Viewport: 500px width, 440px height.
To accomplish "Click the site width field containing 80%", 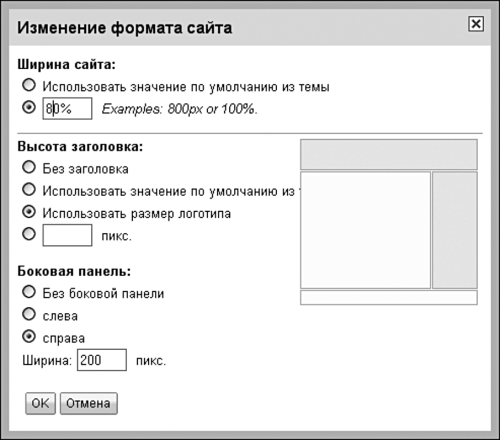I will [x=67, y=108].
